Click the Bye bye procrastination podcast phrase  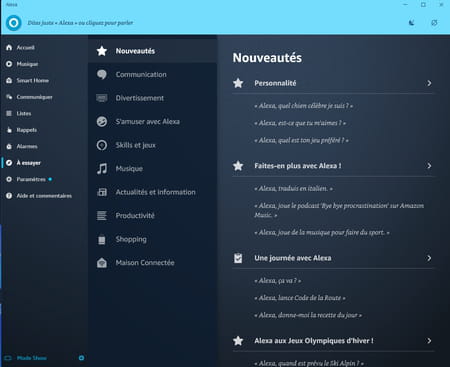339,210
